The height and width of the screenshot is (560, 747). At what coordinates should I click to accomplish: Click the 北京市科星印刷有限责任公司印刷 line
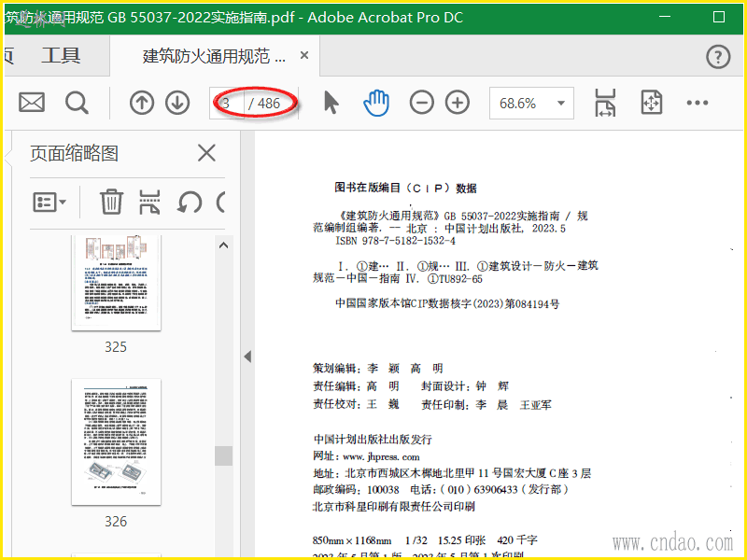[393, 506]
